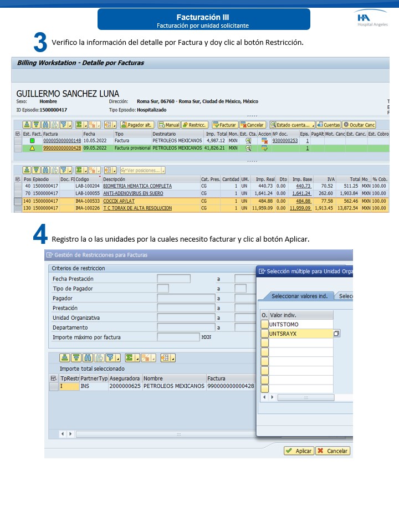
Task: Click Cancelar in restrictions dialog
Action: coord(332,451)
